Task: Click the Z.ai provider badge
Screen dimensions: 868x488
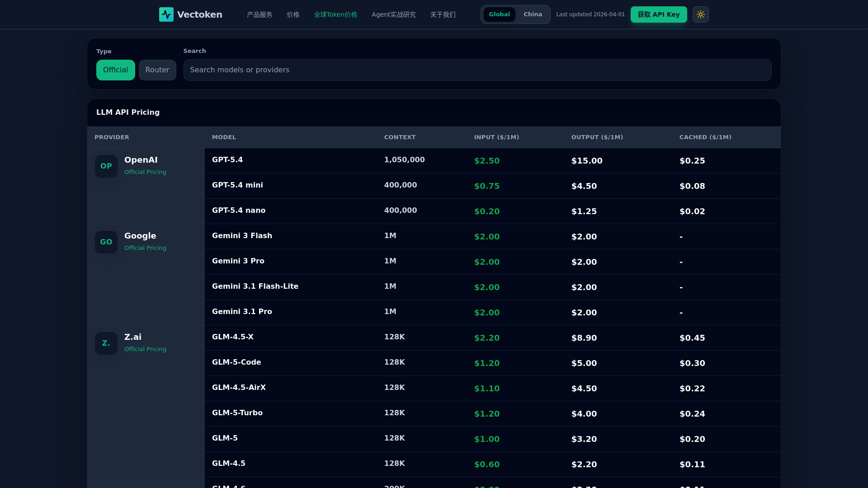Action: tap(106, 343)
